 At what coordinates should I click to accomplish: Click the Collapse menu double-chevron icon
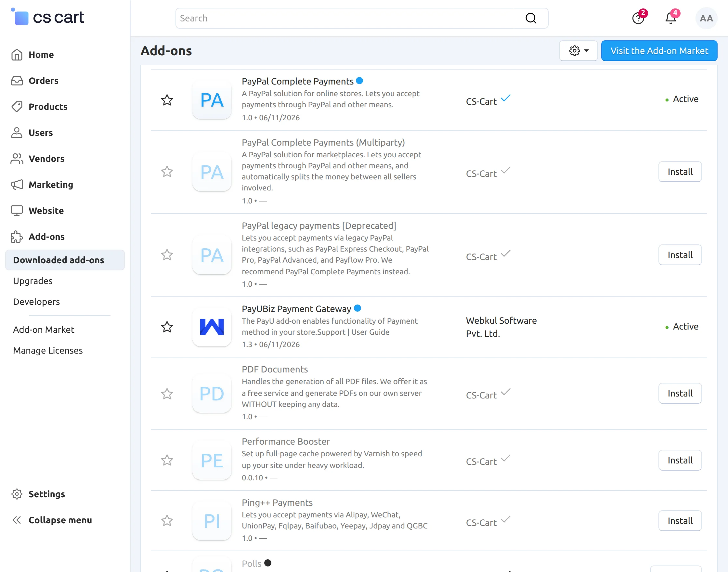pyautogui.click(x=17, y=520)
